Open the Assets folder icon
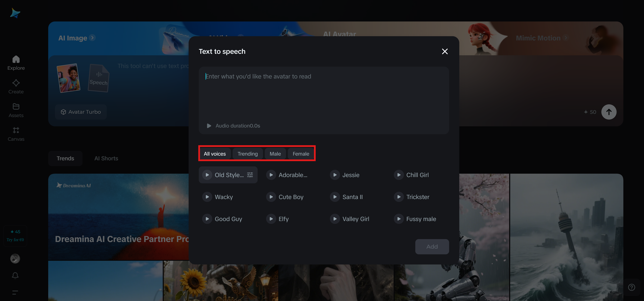 [x=16, y=107]
